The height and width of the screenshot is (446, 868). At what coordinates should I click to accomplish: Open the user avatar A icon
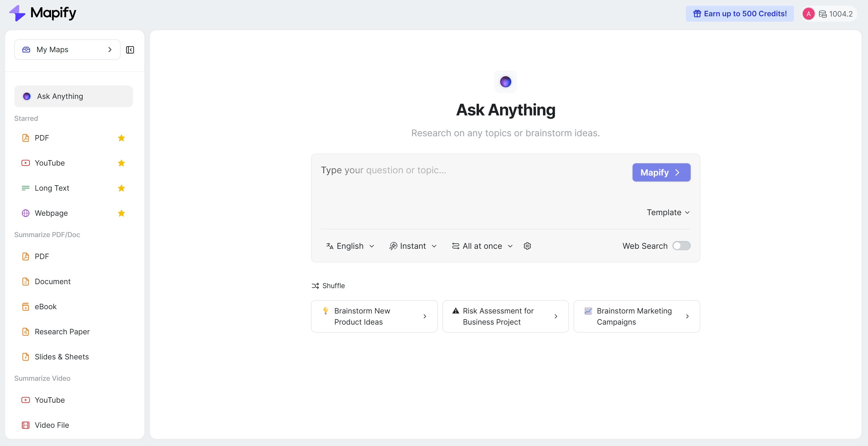(808, 14)
